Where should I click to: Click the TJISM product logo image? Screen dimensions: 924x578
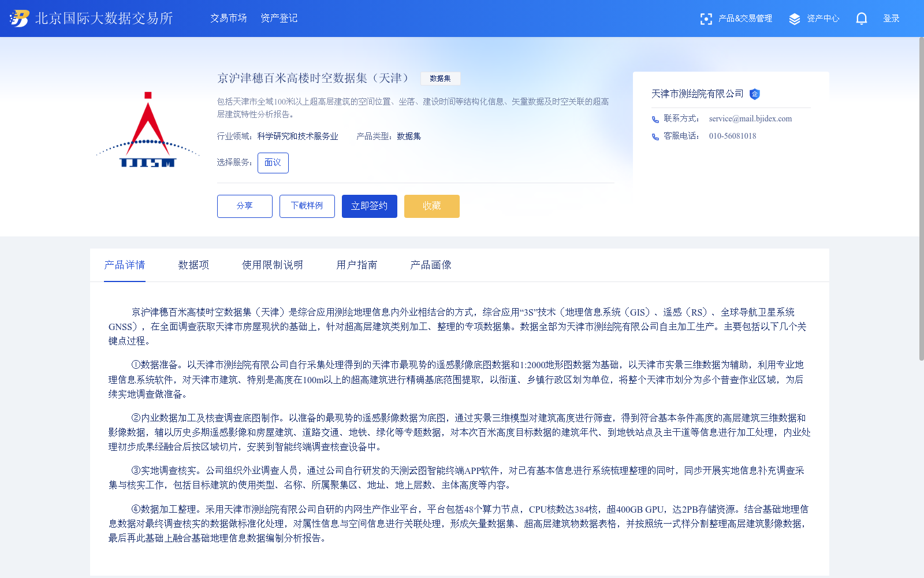(x=148, y=129)
